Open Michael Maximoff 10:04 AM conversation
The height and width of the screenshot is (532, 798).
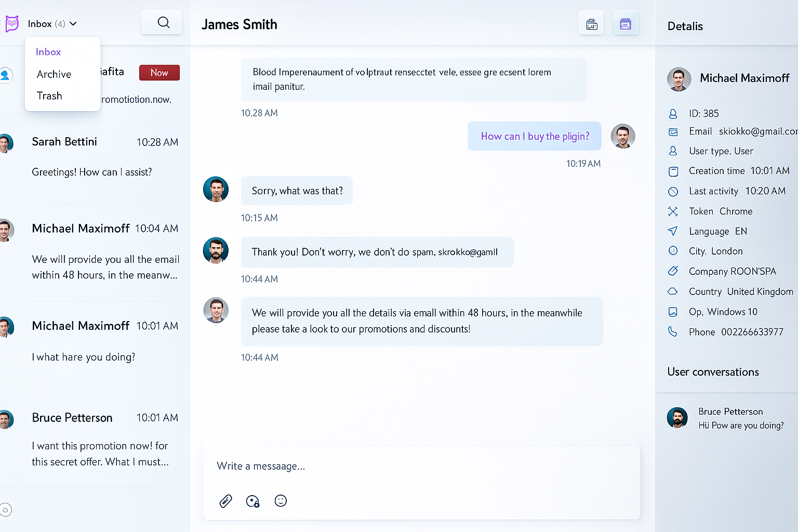coord(95,251)
